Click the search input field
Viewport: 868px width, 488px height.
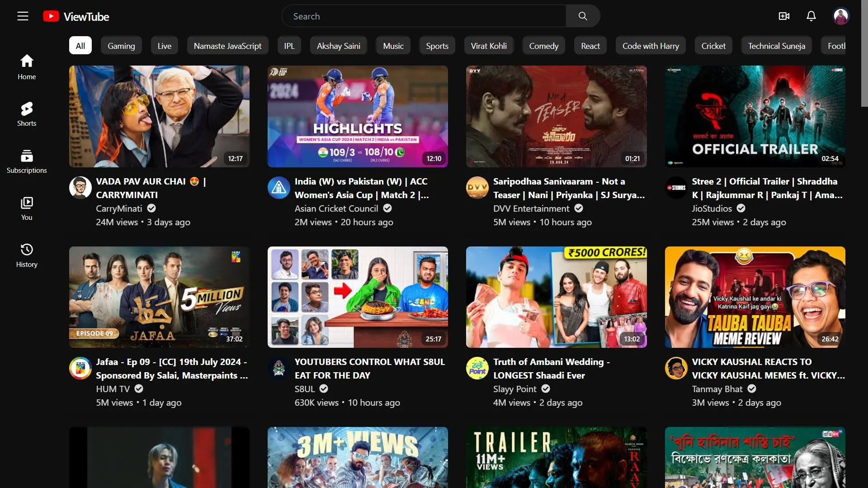pyautogui.click(x=424, y=16)
